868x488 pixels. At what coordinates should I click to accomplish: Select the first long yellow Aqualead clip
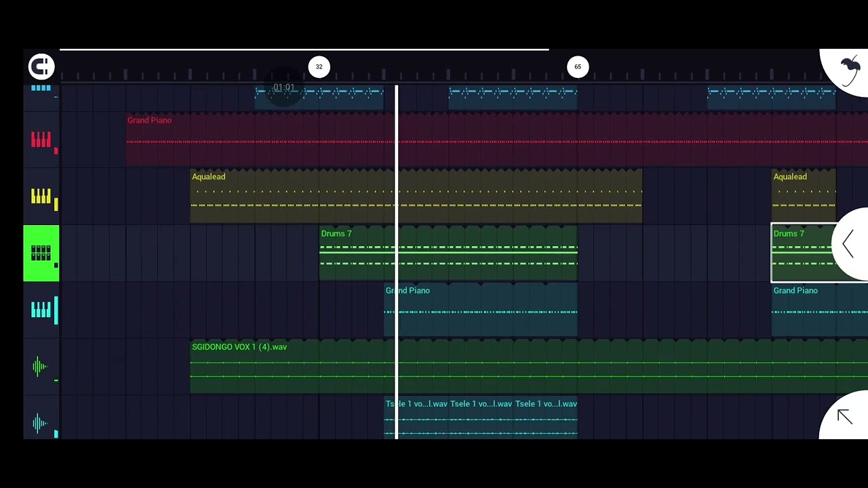coord(416,197)
